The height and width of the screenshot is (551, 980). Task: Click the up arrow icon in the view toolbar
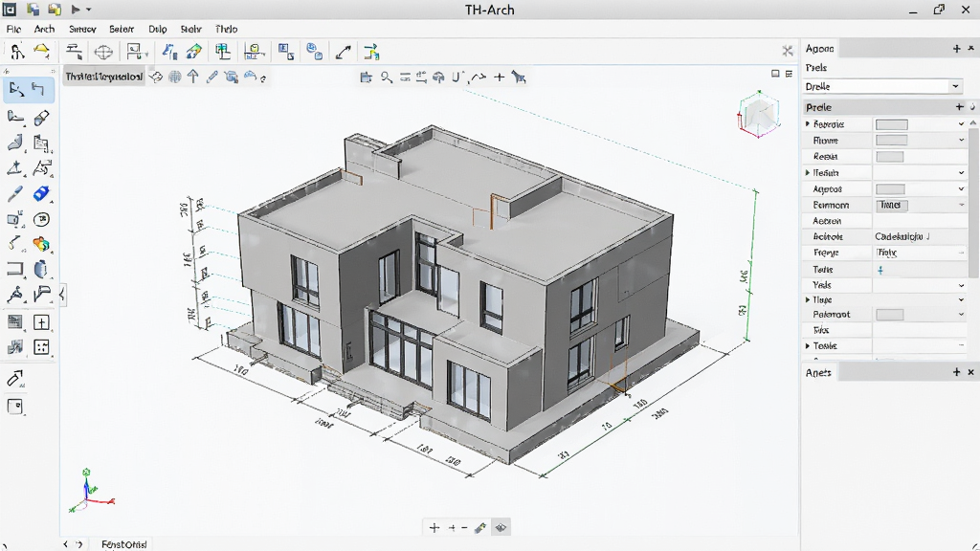(193, 77)
